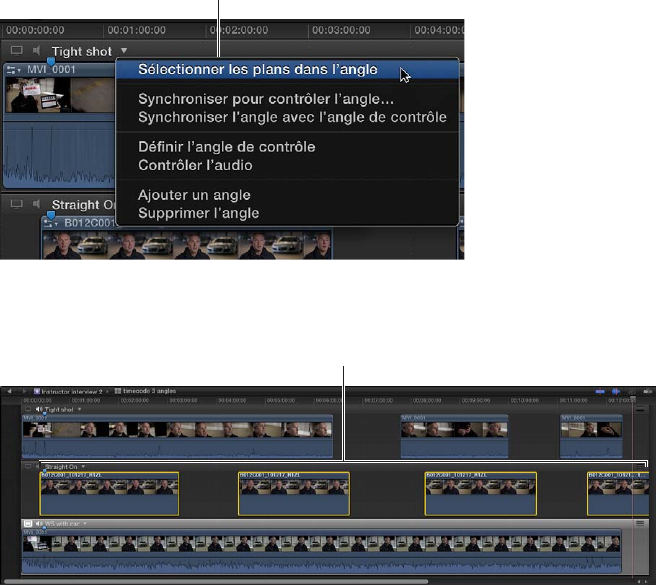Open WS with car angle pop-up arrow

85,523
